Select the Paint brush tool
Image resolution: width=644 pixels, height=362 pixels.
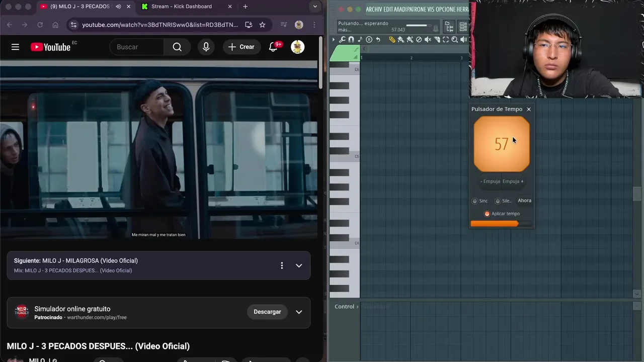click(x=401, y=39)
